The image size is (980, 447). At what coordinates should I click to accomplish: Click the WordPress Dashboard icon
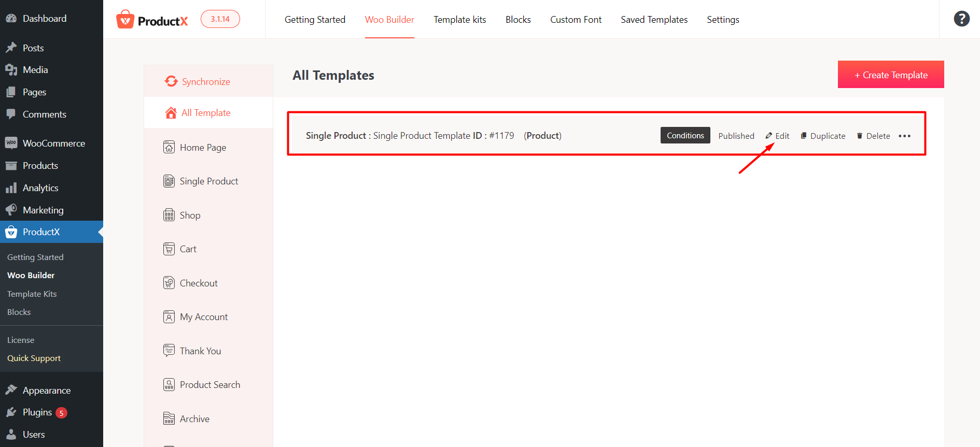[11, 18]
